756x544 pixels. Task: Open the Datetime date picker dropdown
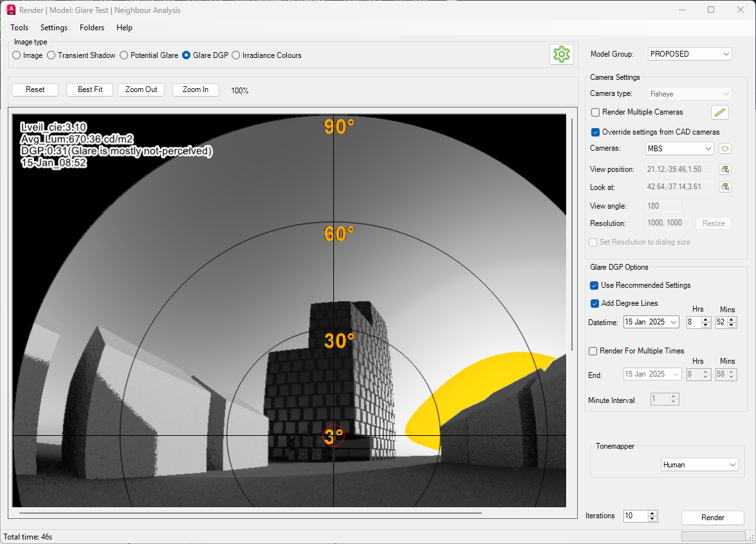(x=674, y=322)
